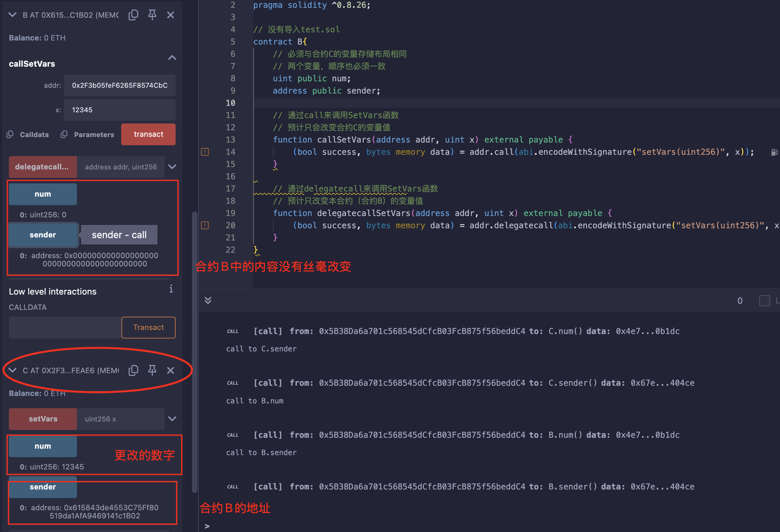Open Low level interactions info icon

click(171, 289)
